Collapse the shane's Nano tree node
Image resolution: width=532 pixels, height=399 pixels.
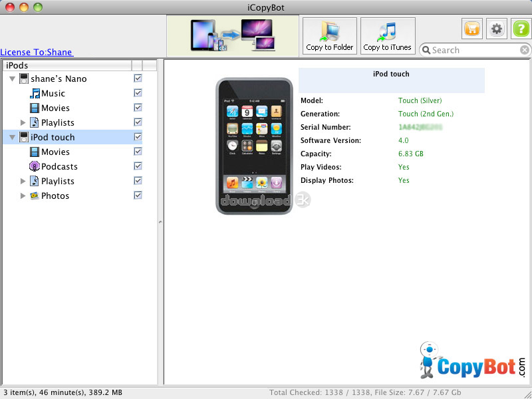tap(12, 78)
